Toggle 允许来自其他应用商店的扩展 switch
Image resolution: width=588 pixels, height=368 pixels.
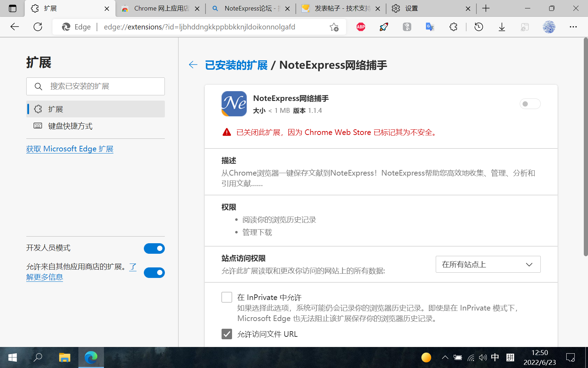[154, 273]
